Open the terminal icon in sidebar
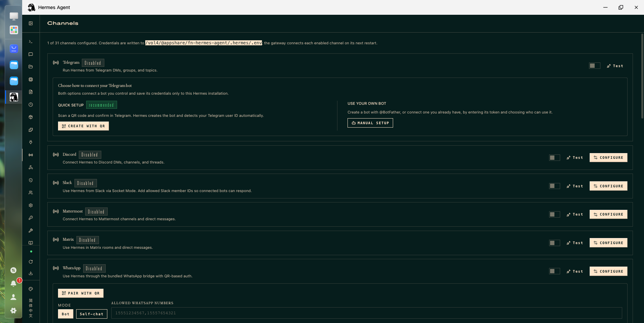644x323 pixels. coord(31,42)
